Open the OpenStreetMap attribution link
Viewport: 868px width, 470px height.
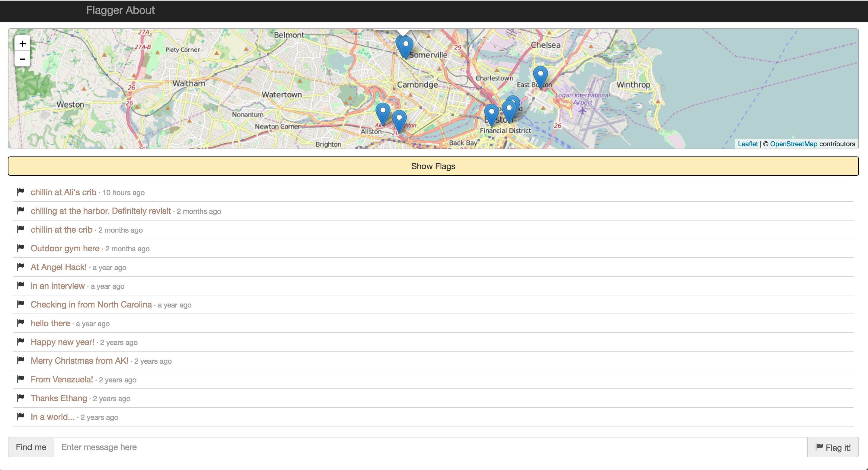[793, 144]
